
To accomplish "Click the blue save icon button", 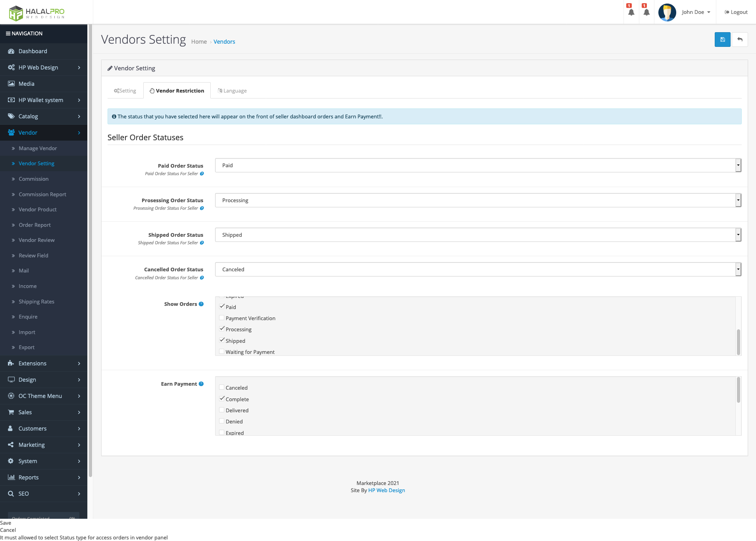I will click(722, 40).
